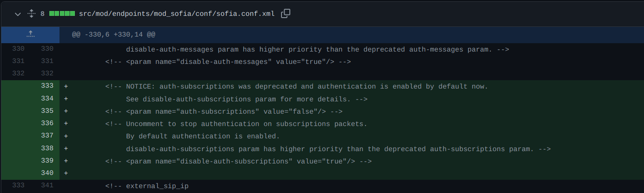Select new line number 333

[x=47, y=86]
